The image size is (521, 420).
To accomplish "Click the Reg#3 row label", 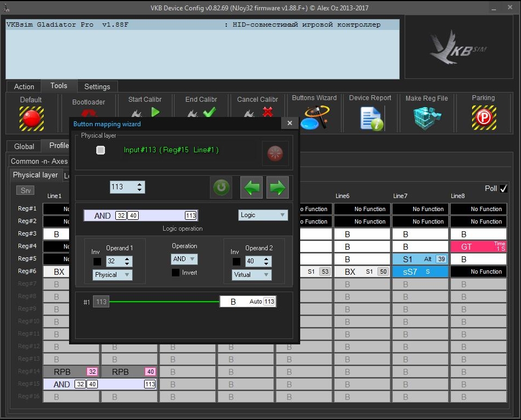I will tap(27, 233).
